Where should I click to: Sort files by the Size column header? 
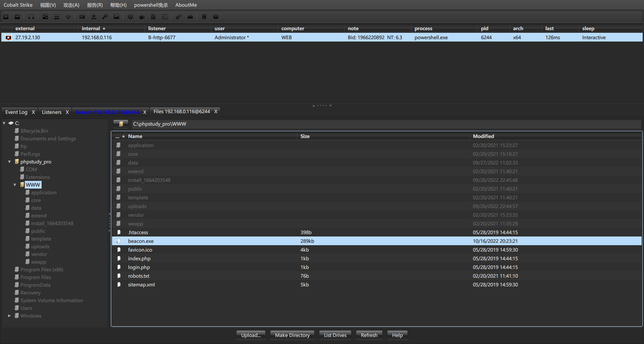pos(383,136)
